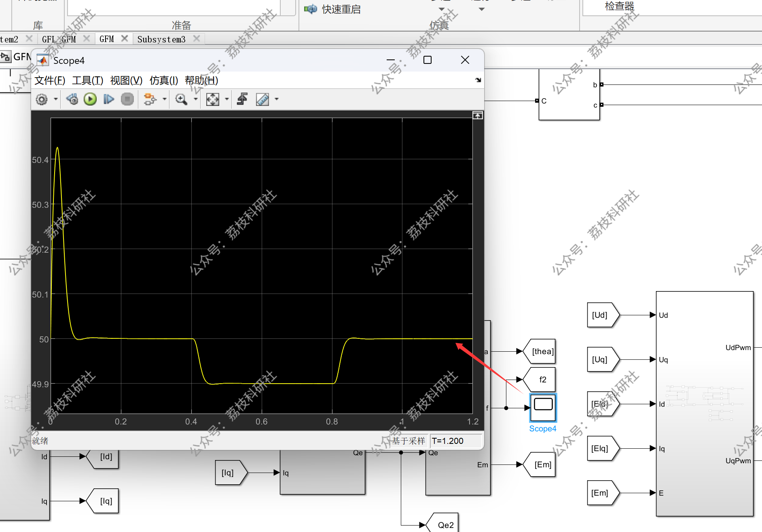Click the Scope4 block label text

coord(543,429)
